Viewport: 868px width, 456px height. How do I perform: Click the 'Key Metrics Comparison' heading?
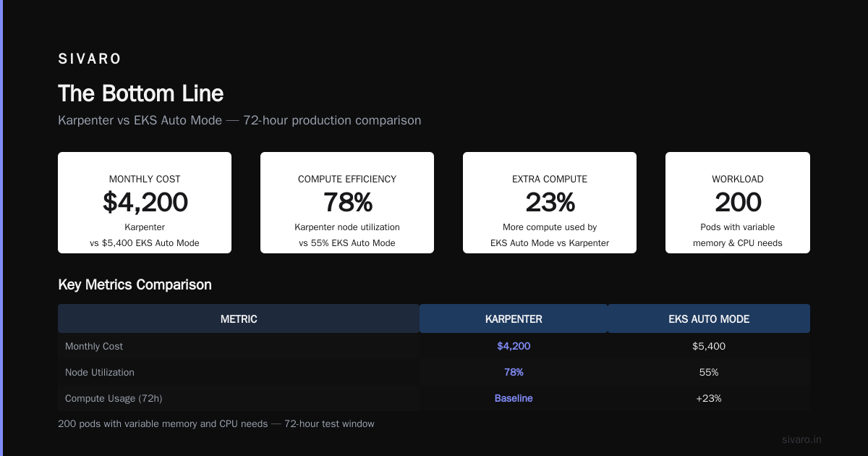tap(135, 284)
